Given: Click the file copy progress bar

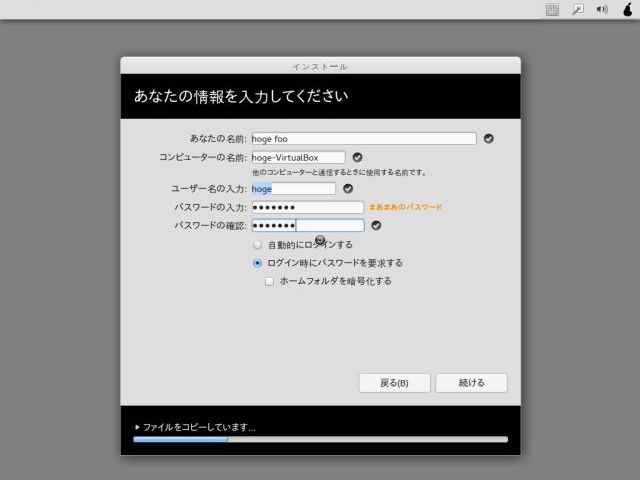Looking at the screenshot, I should click(x=320, y=439).
